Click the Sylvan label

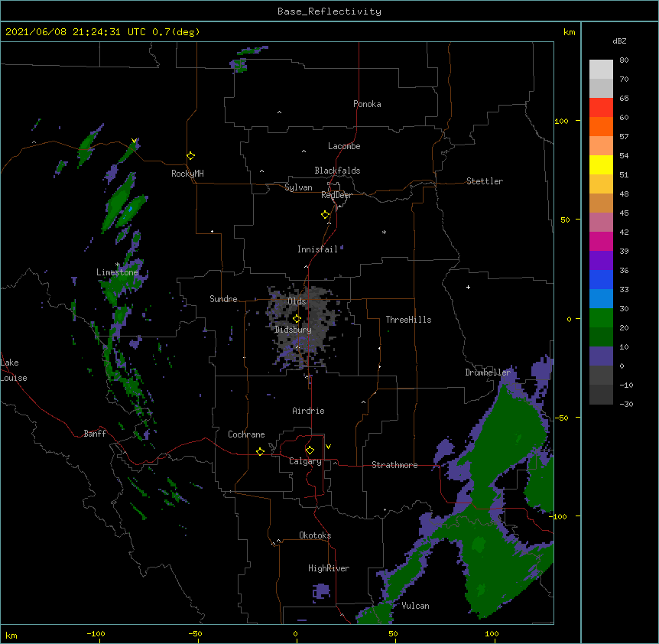click(x=298, y=187)
